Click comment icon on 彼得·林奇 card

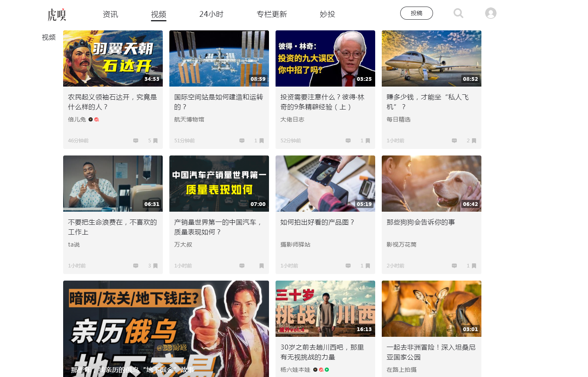(348, 141)
